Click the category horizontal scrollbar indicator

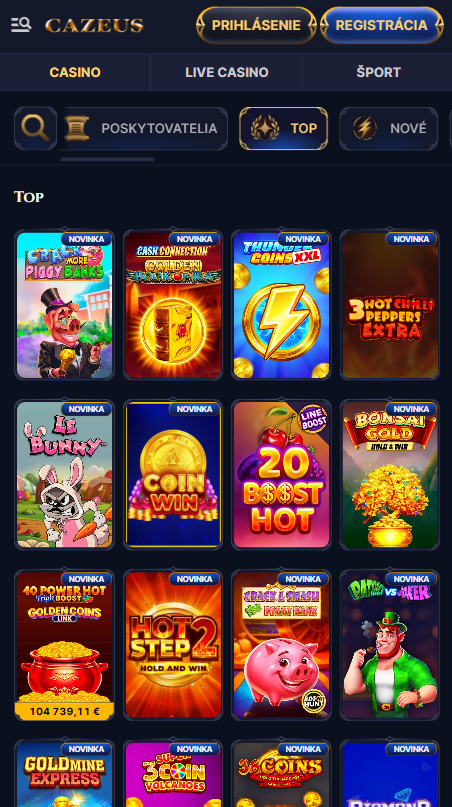108,160
